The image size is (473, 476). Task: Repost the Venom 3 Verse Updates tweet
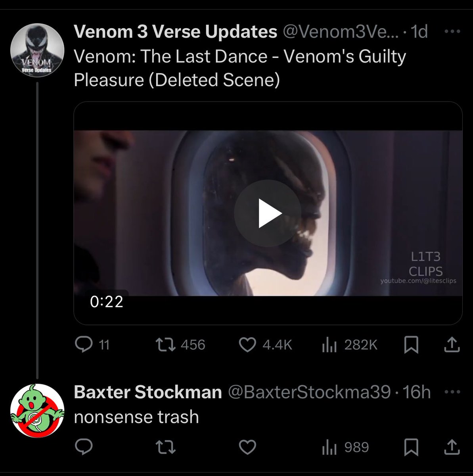click(x=180, y=345)
